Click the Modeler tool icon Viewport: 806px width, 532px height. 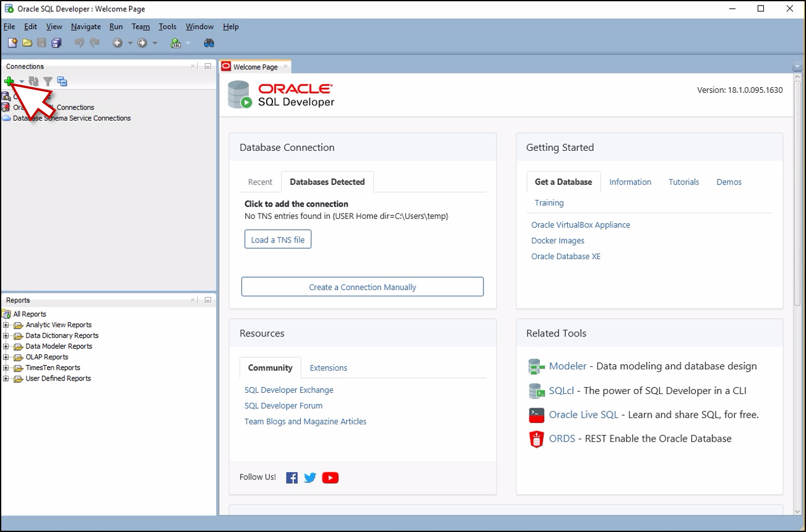click(x=536, y=366)
